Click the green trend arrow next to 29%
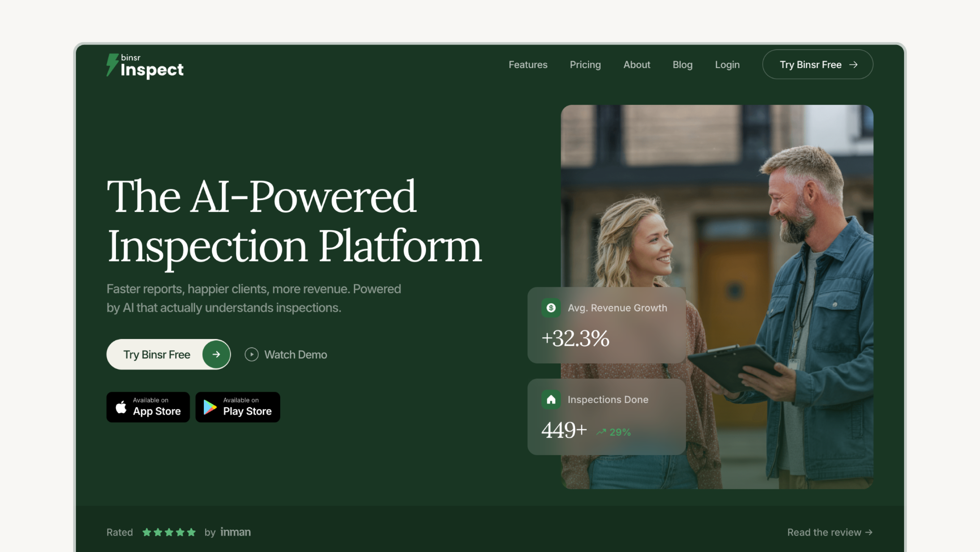The width and height of the screenshot is (980, 552). pyautogui.click(x=601, y=432)
